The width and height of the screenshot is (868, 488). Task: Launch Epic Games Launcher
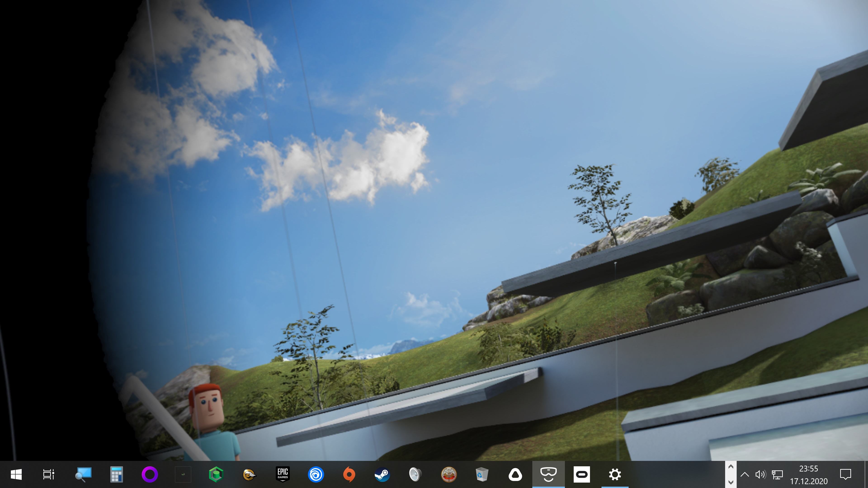(x=283, y=474)
